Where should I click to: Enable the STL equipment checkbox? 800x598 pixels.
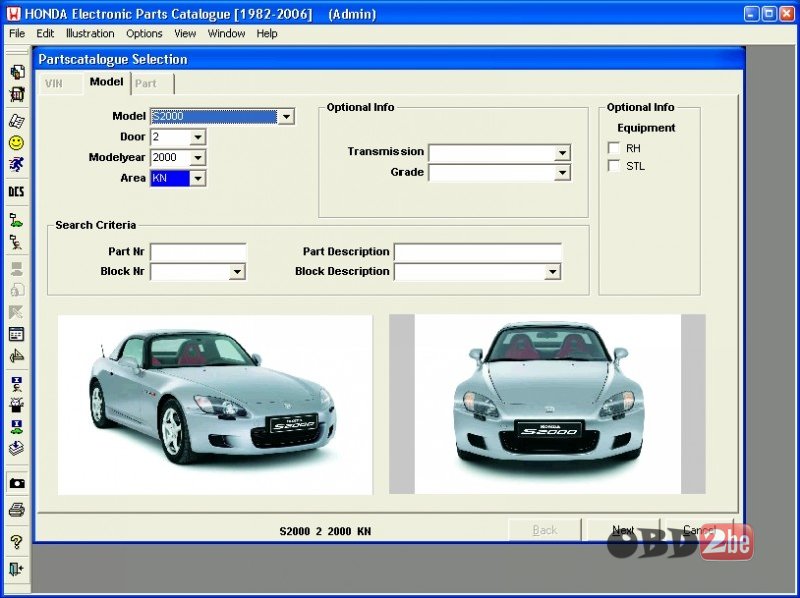pyautogui.click(x=614, y=166)
